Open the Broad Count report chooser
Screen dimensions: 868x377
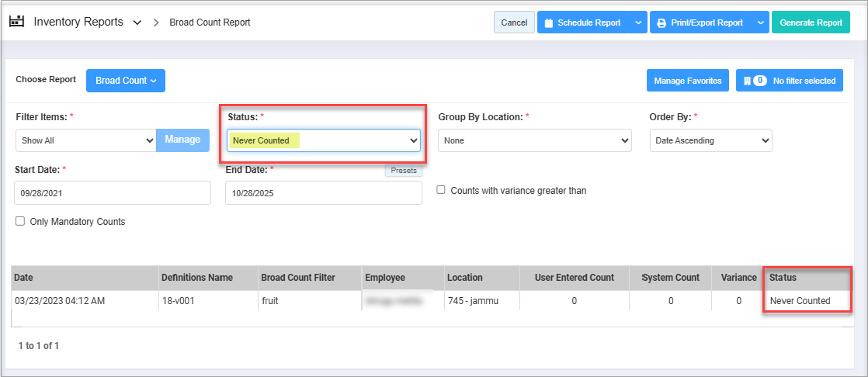point(125,81)
